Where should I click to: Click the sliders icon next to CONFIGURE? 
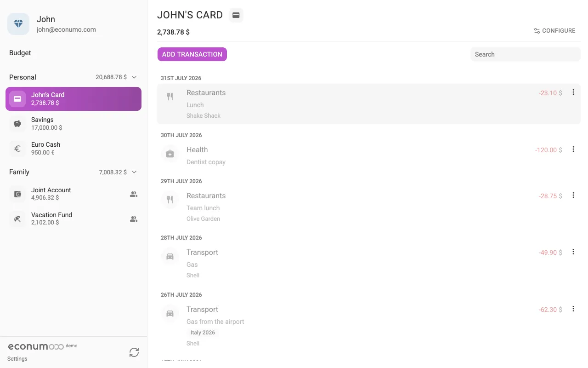537,31
